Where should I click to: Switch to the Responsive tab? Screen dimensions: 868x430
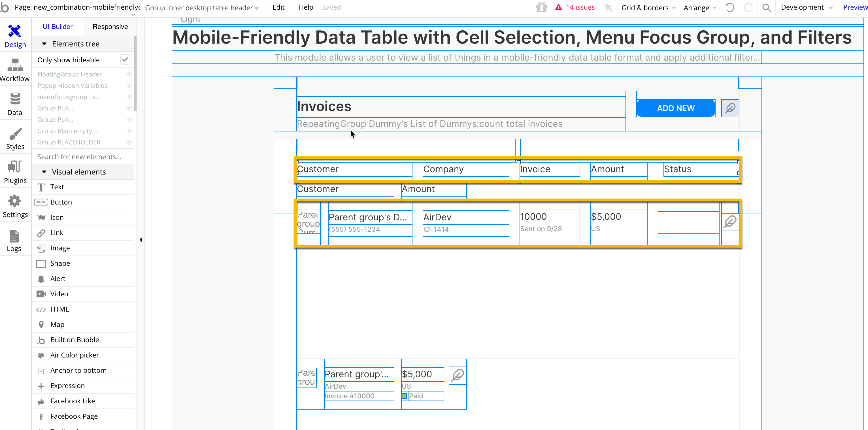click(110, 27)
